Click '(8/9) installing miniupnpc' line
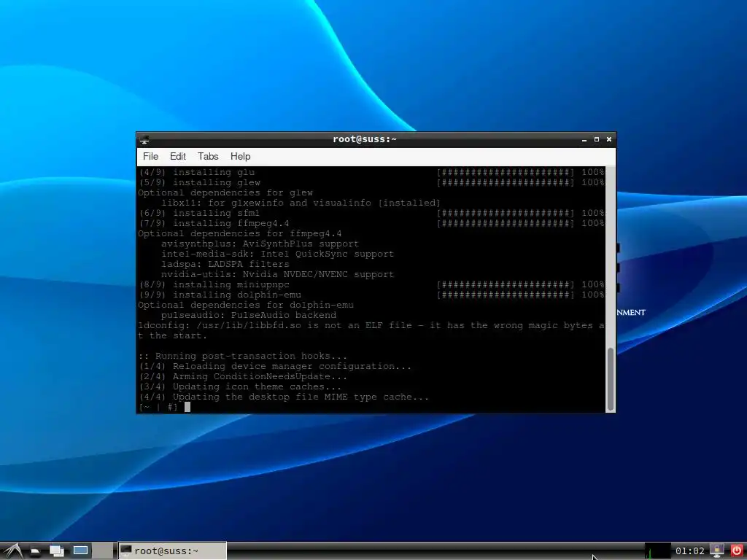 214,285
